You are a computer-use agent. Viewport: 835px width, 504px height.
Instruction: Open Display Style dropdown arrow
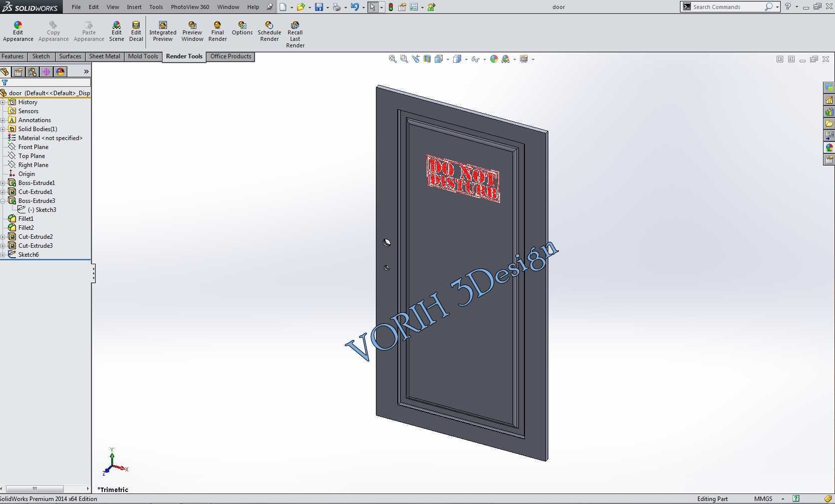pyautogui.click(x=466, y=59)
